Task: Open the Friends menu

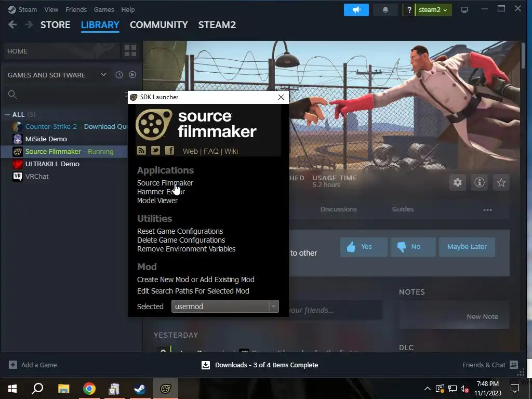Action: [x=76, y=9]
